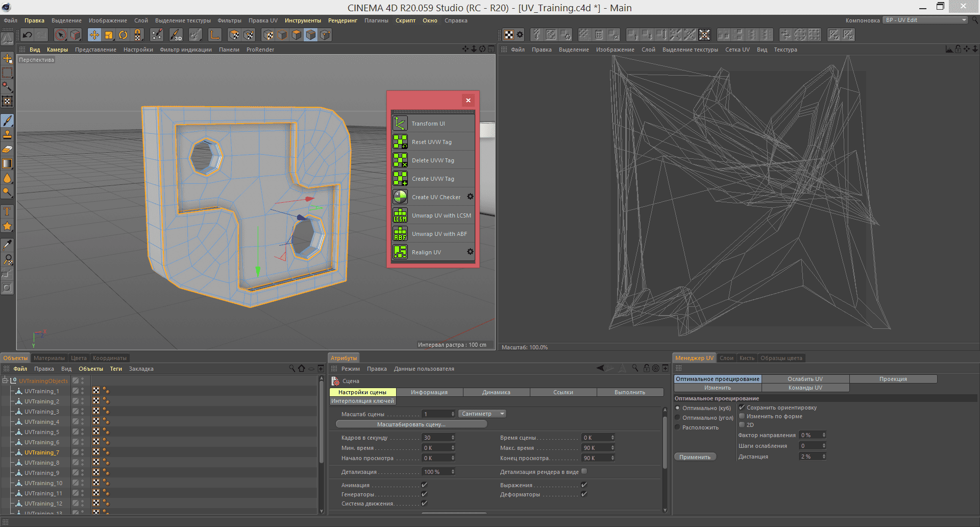Viewport: 980px width, 527px height.
Task: Close the red plugin panel
Action: [468, 100]
